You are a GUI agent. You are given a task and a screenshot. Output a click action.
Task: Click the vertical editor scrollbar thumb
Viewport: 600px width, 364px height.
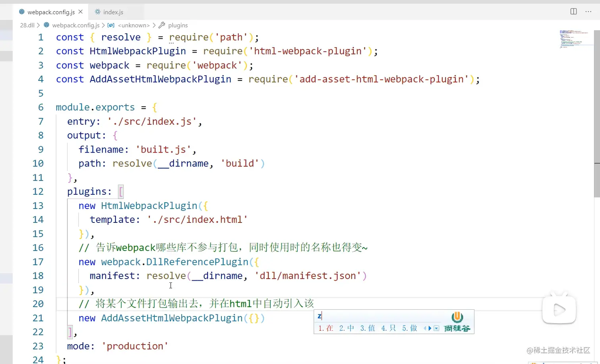click(597, 114)
